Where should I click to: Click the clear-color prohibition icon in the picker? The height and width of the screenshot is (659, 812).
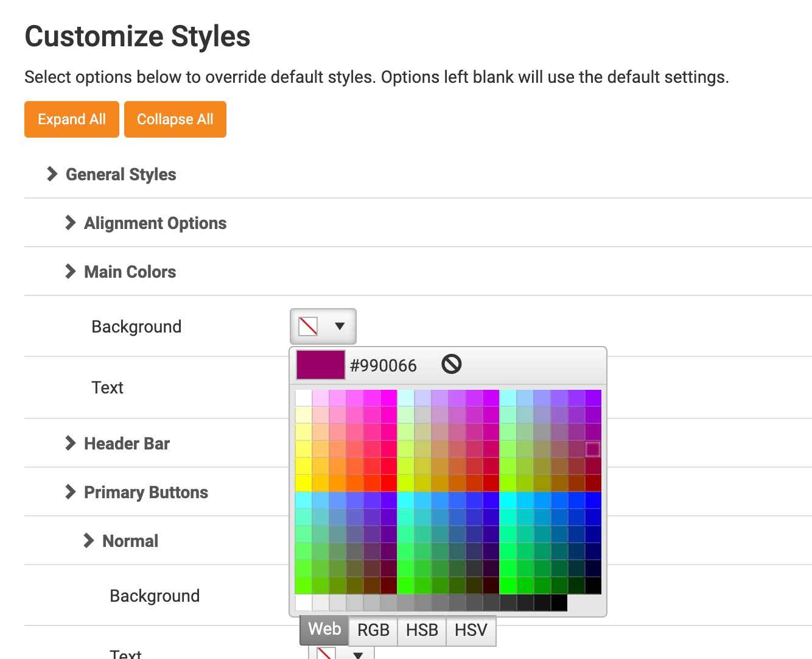(450, 364)
